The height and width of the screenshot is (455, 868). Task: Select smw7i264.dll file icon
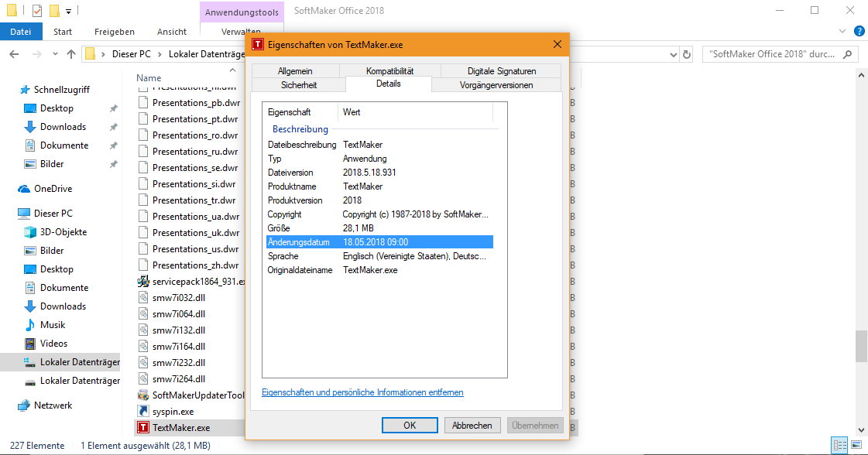[143, 379]
